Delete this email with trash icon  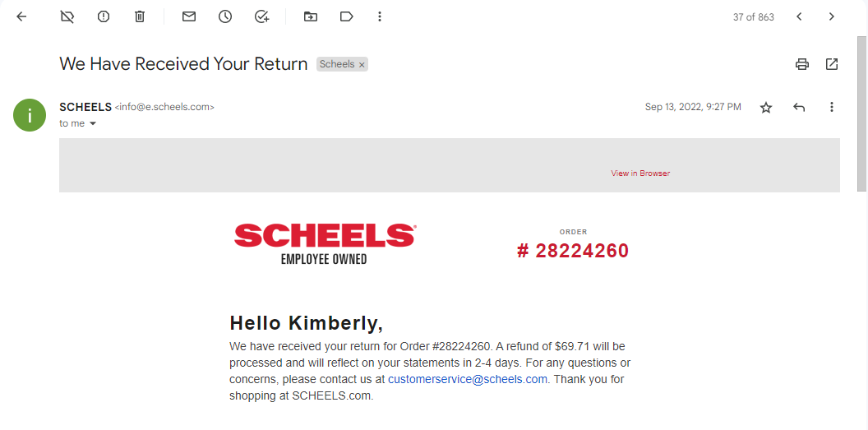(x=140, y=16)
